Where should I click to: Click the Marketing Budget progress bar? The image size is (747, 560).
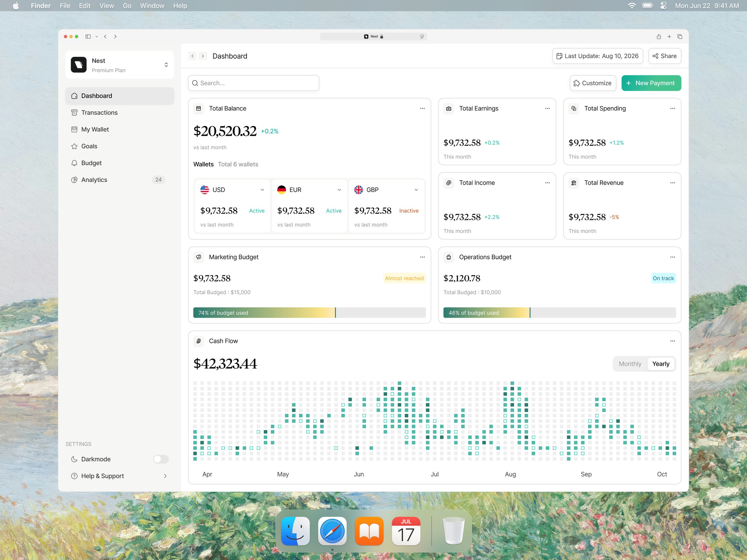tap(309, 313)
